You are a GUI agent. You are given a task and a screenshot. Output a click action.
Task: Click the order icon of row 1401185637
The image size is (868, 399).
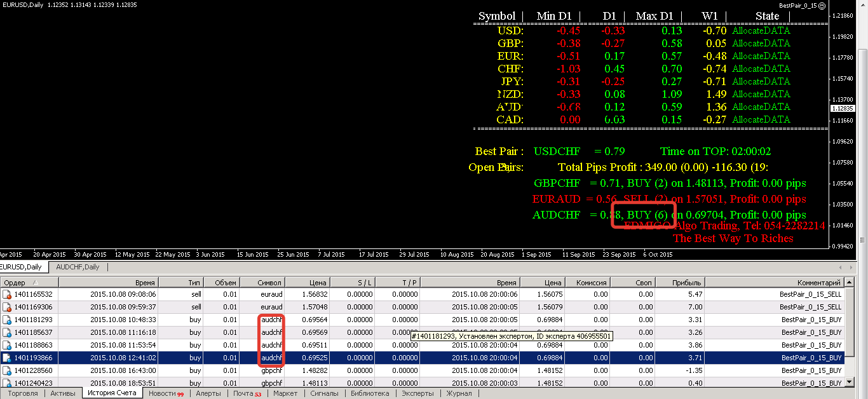7,332
